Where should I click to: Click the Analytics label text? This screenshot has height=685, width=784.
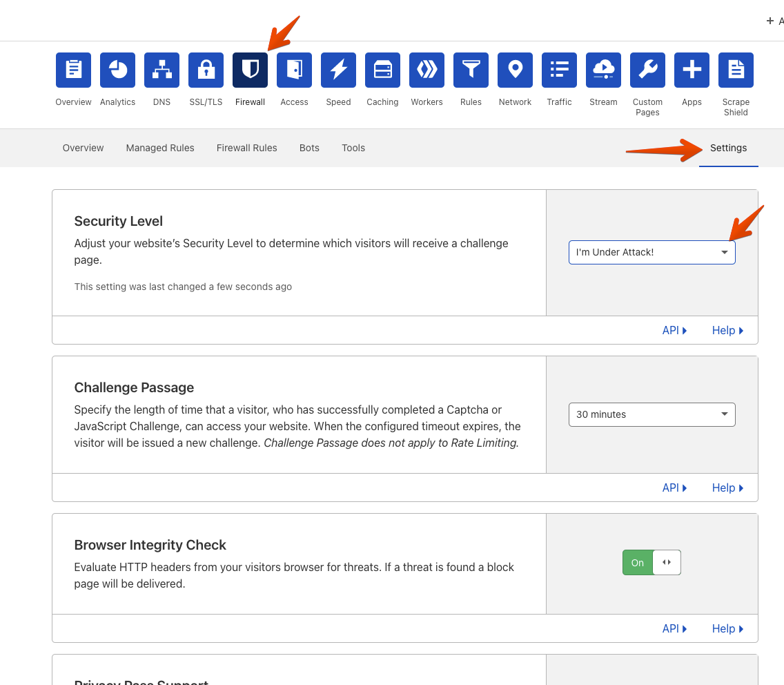pos(117,102)
